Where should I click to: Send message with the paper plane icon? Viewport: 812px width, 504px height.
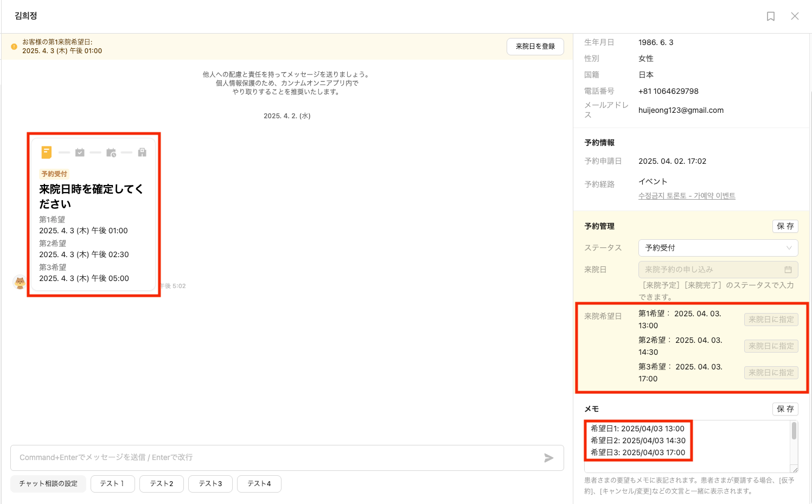pos(549,458)
